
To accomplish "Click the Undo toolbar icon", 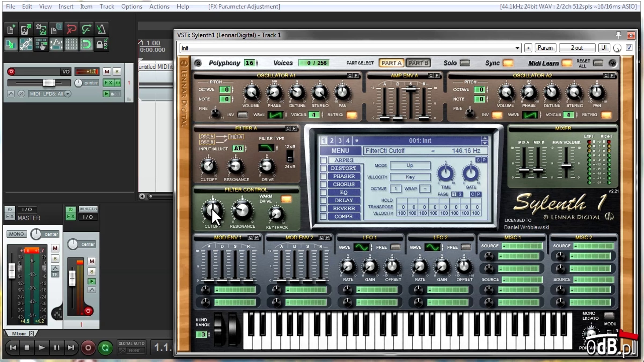I will click(x=71, y=29).
